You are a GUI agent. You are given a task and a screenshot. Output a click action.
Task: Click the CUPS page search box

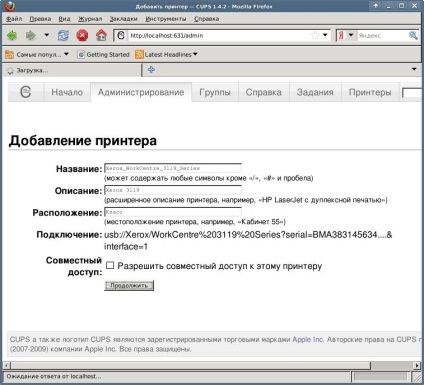(412, 93)
